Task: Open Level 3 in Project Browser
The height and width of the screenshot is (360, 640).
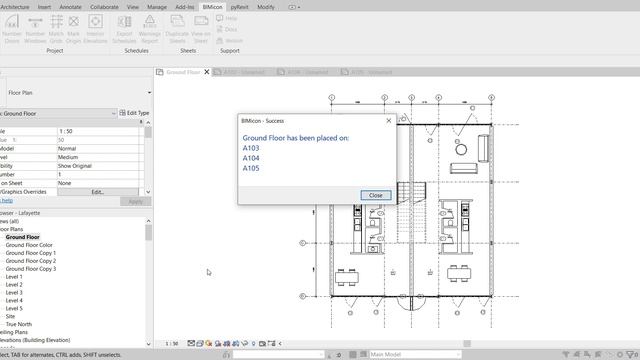Action: (x=14, y=292)
